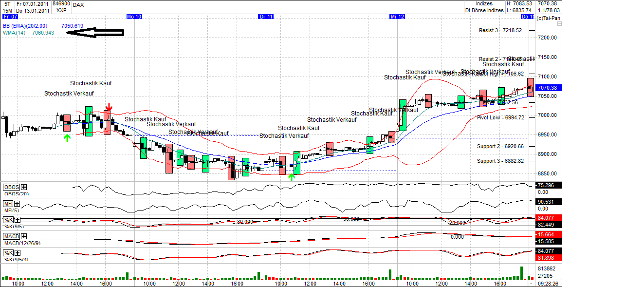Click the 50.000 stochastic level label
This screenshot has width=644, height=287.
tap(350, 219)
